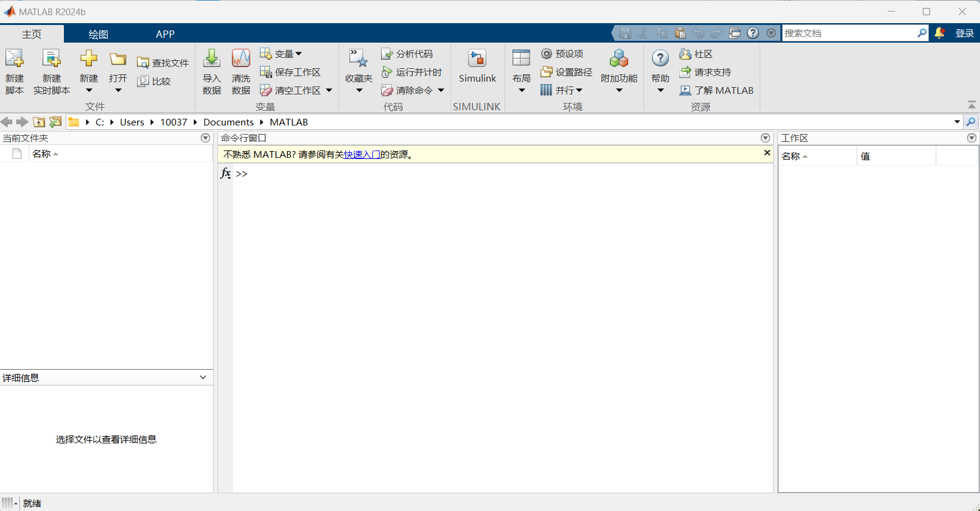Click the forward navigation arrow
980x511 pixels.
coord(22,122)
